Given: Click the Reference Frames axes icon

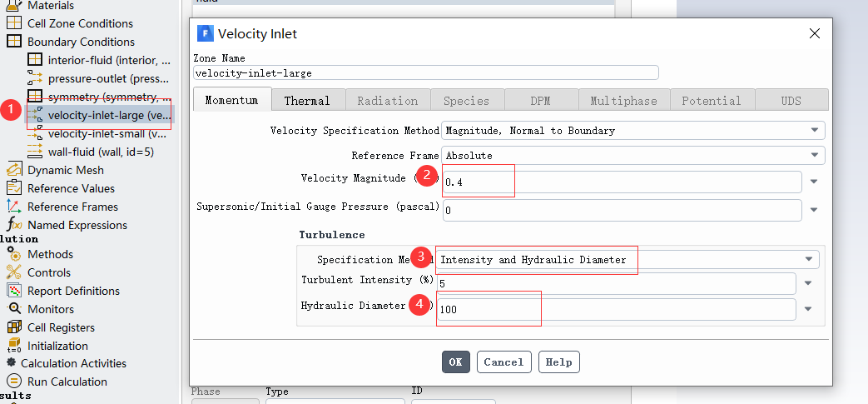Looking at the screenshot, I should 13,207.
